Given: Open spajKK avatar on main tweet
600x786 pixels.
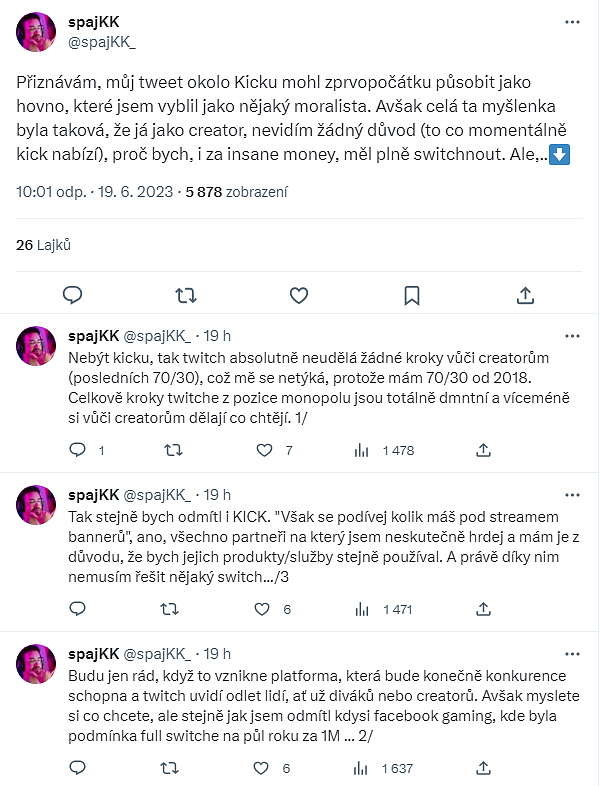Looking at the screenshot, I should pyautogui.click(x=36, y=31).
